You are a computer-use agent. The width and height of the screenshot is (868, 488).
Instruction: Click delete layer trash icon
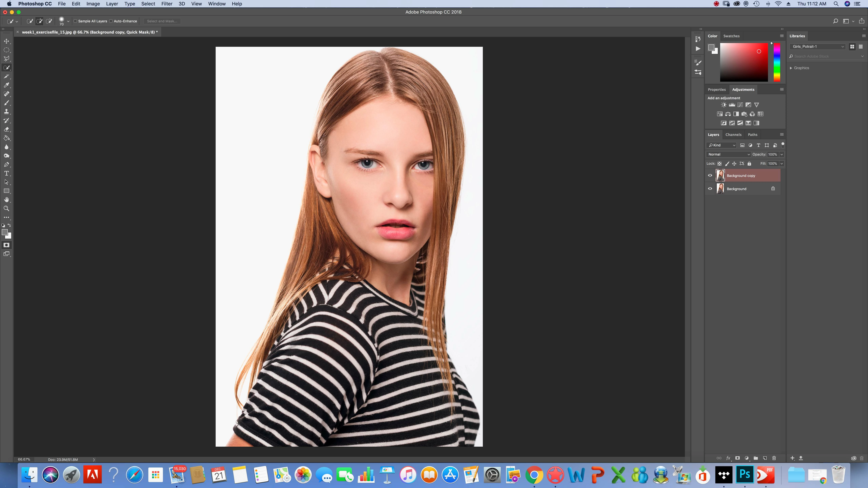[x=774, y=458]
